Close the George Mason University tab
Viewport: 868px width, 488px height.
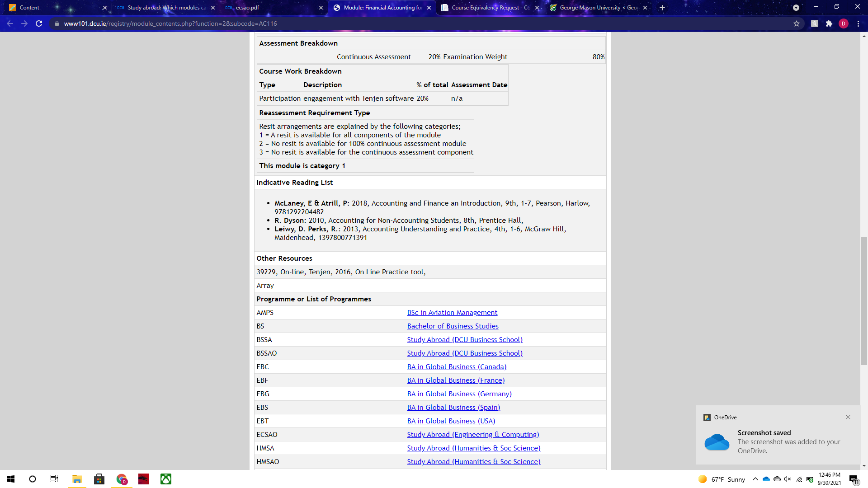pos(645,8)
